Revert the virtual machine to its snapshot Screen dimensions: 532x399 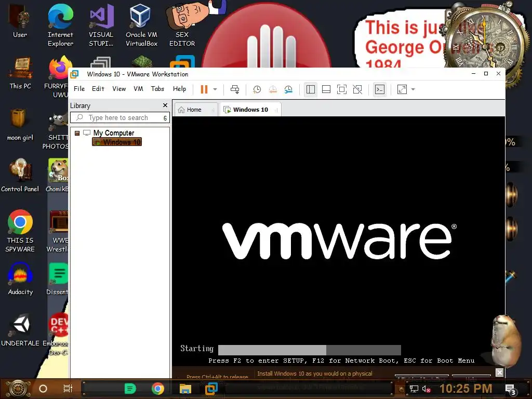[273, 89]
